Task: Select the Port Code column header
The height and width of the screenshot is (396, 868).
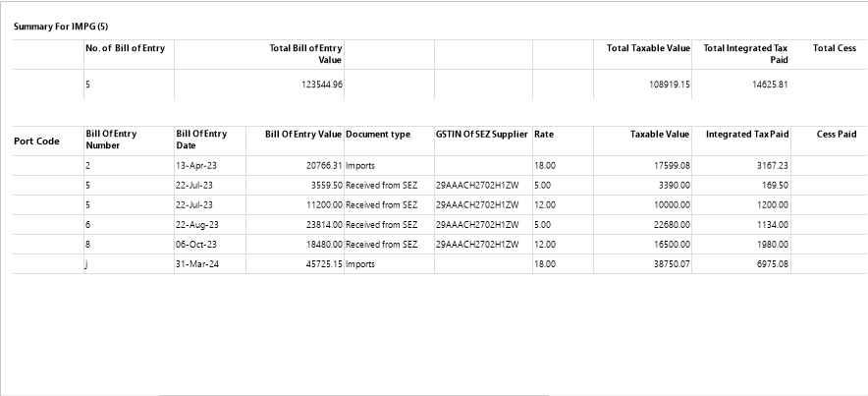Action: click(36, 141)
